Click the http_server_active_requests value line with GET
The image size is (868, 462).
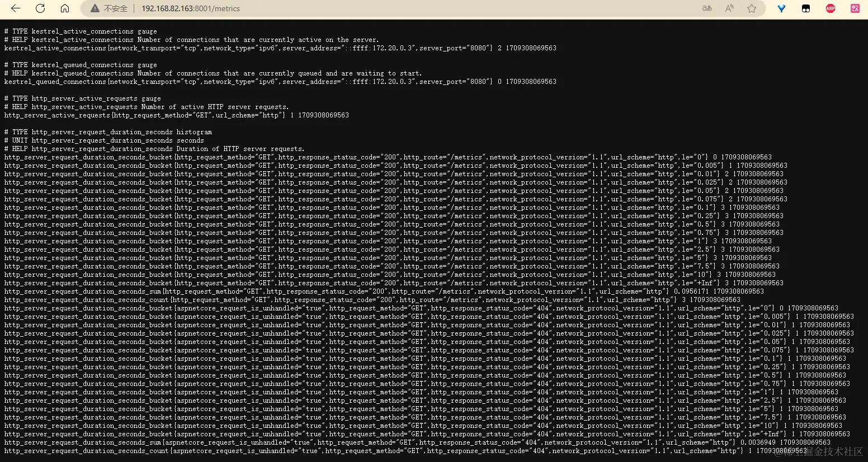pos(176,115)
